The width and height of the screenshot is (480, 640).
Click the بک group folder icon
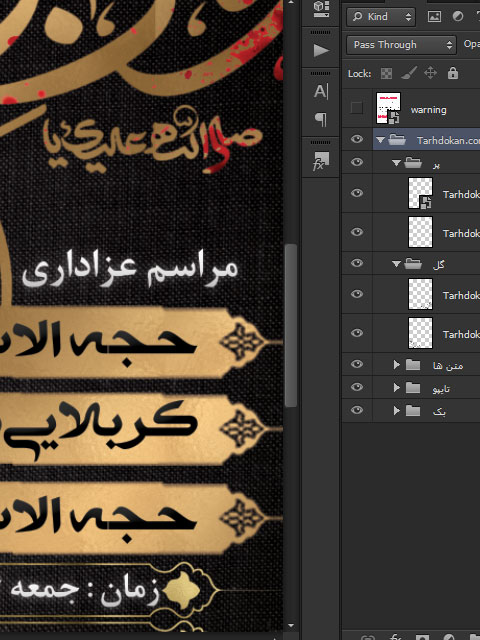coord(413,410)
